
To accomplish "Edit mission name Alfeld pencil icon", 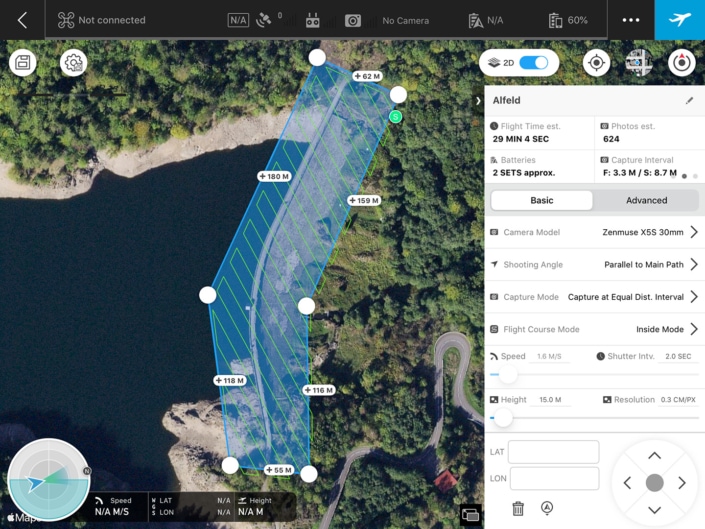I will point(689,101).
